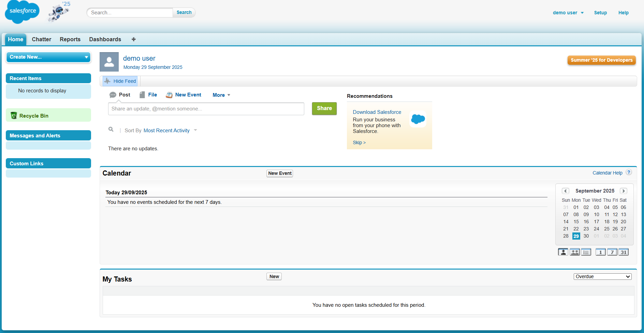The width and height of the screenshot is (644, 333).
Task: Click the Calendar Help question mark icon
Action: coord(629,172)
